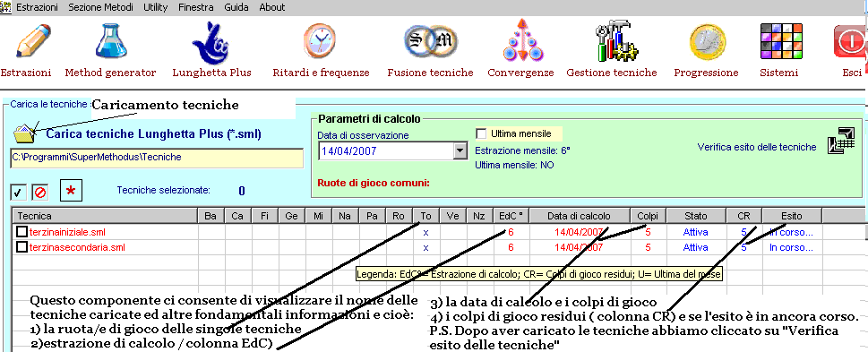868x352 pixels.
Task: Launch the Method generator flask icon
Action: coord(111,41)
